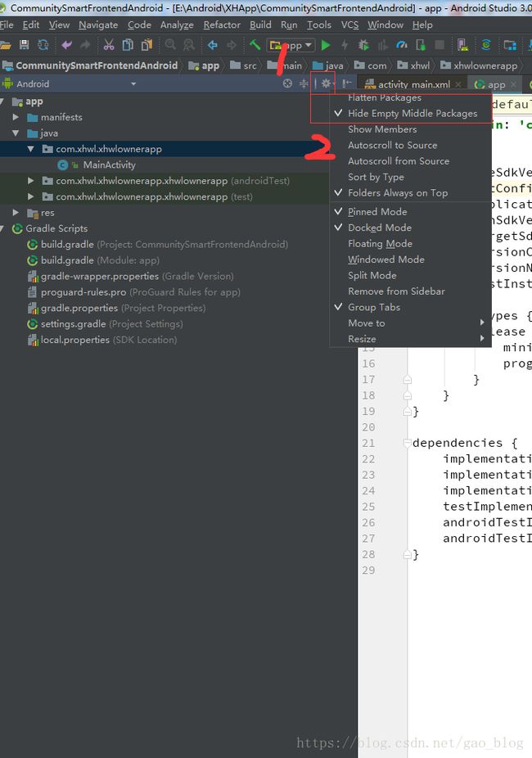Expand the manifests folder node

coord(16,118)
